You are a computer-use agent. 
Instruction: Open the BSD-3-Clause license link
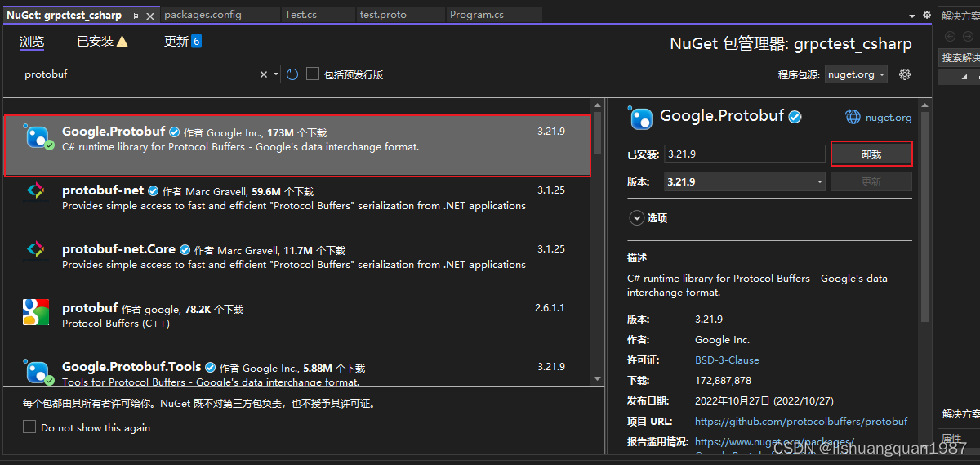[x=727, y=360]
